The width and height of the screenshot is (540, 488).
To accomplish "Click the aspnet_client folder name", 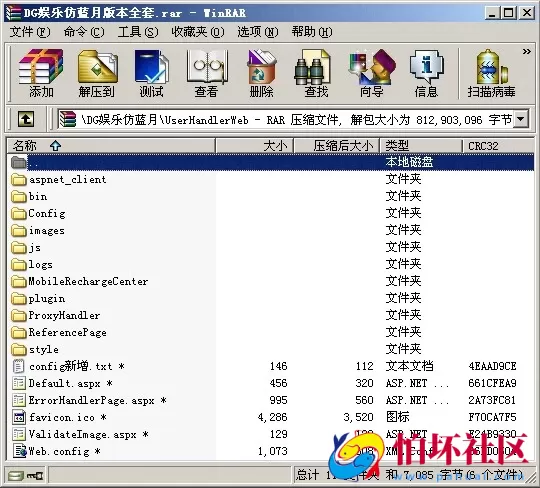I will click(68, 179).
